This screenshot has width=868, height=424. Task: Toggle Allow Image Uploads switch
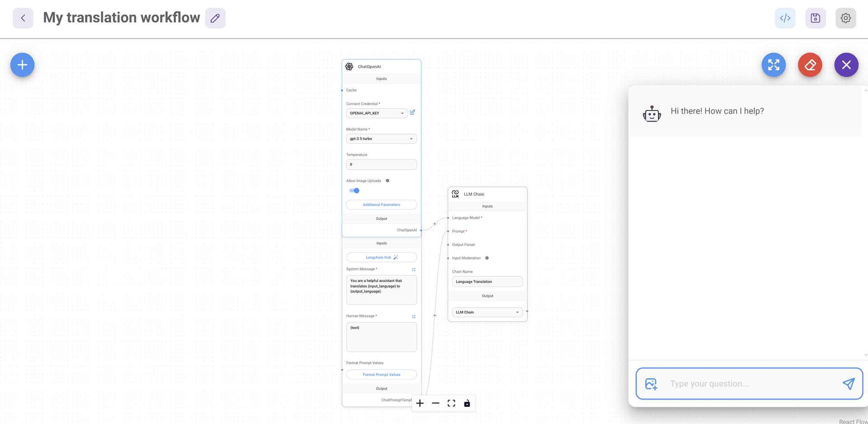click(354, 191)
